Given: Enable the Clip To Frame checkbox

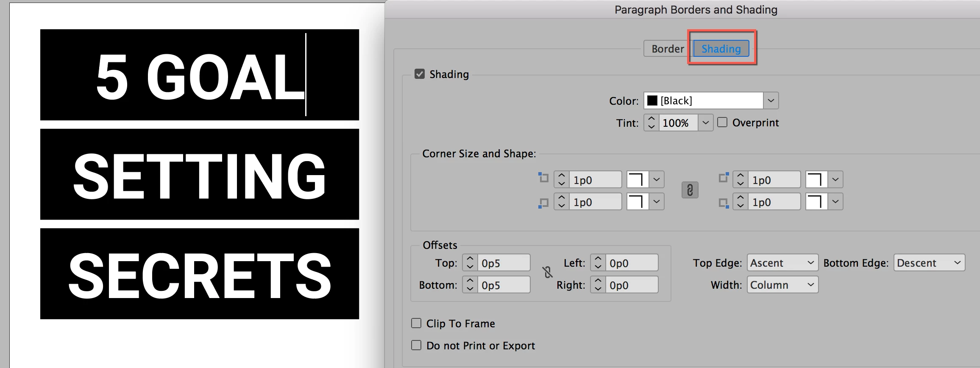Looking at the screenshot, I should tap(416, 323).
